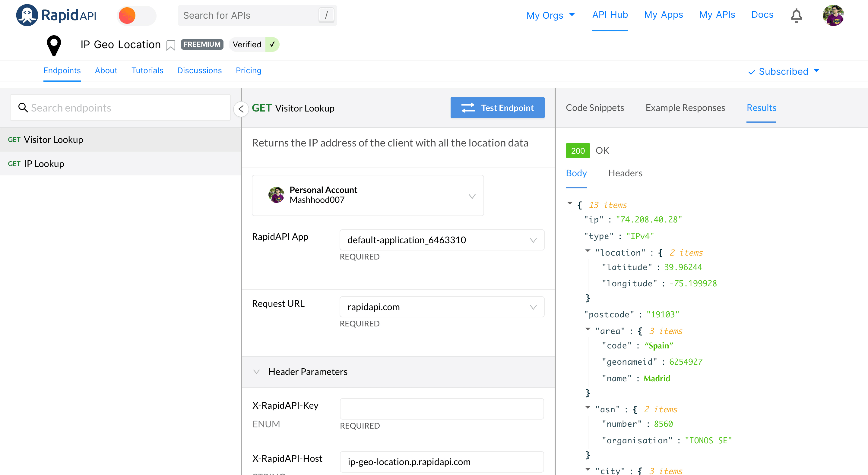Switch to the Discussions tab
The height and width of the screenshot is (475, 868).
point(199,70)
